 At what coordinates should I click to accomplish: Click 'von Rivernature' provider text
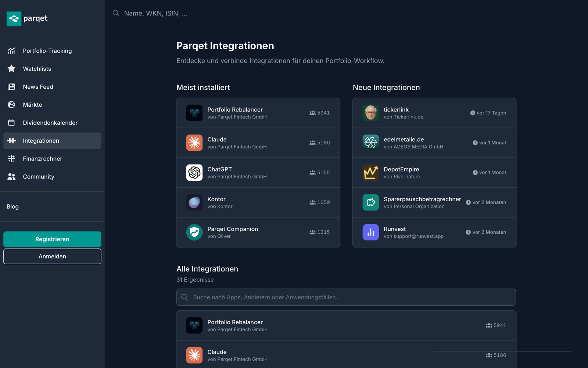(x=402, y=177)
